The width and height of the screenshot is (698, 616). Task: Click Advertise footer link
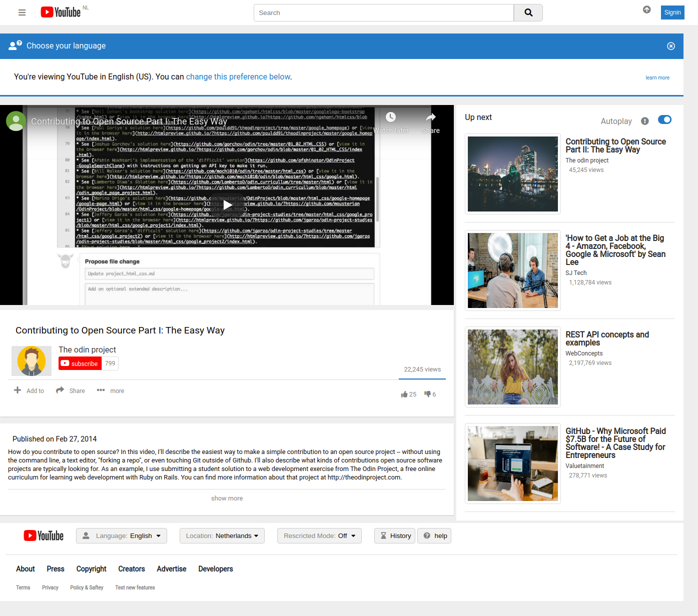click(x=172, y=569)
